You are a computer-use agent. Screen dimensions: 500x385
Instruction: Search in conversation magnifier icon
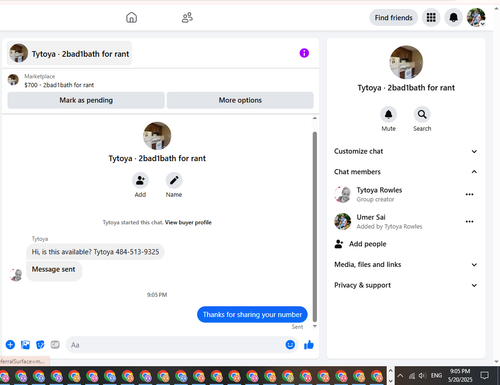[422, 114]
